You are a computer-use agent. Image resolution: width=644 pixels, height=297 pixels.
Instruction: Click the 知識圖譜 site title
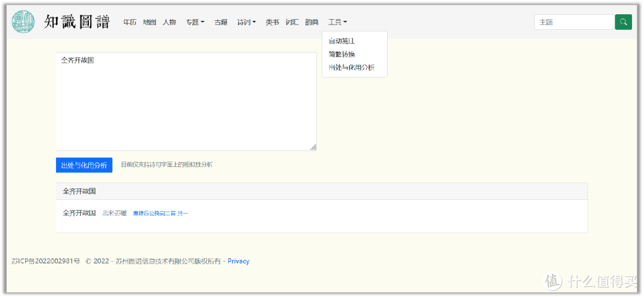point(78,22)
